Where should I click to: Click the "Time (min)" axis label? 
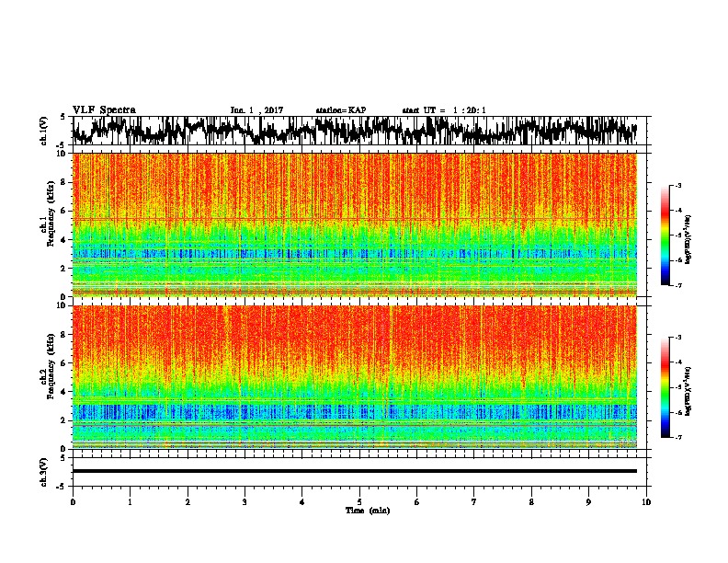[368, 511]
